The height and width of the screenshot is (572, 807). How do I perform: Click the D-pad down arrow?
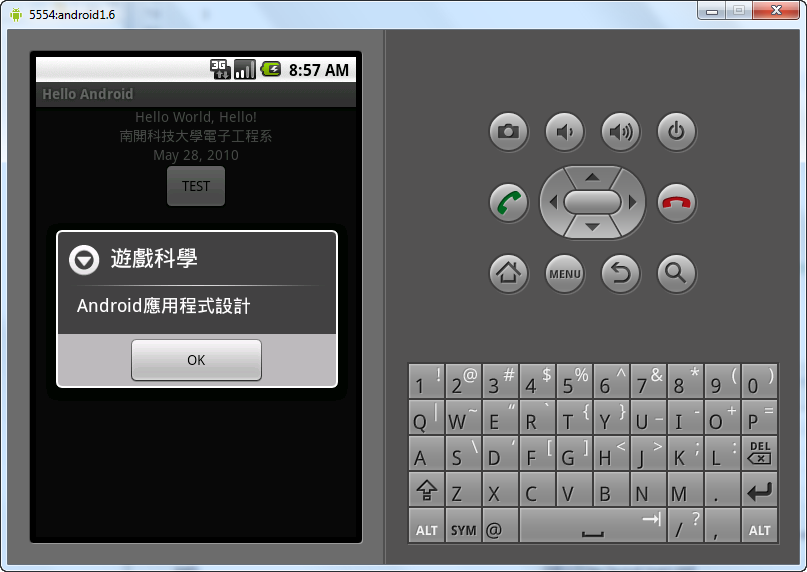(592, 227)
